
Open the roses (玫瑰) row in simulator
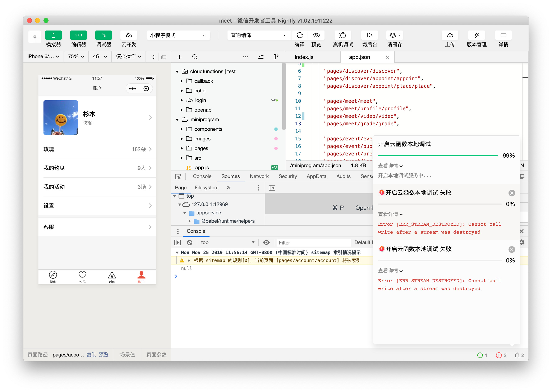97,149
